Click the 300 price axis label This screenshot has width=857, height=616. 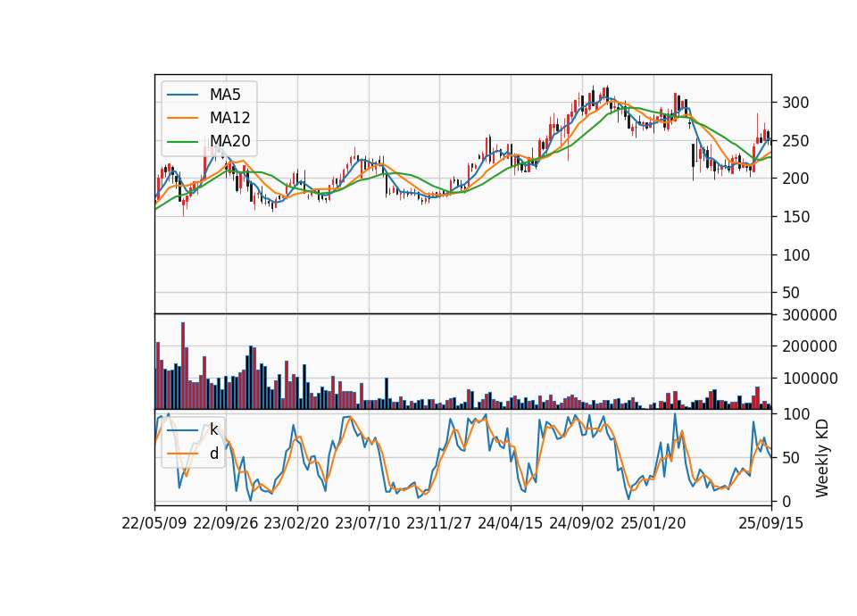coord(795,103)
